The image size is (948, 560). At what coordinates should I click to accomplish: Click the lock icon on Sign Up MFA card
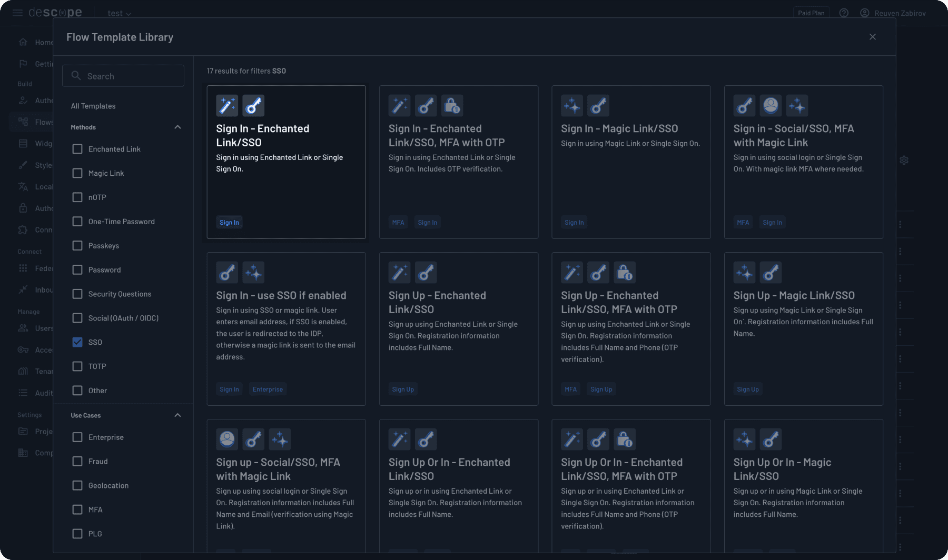point(624,273)
